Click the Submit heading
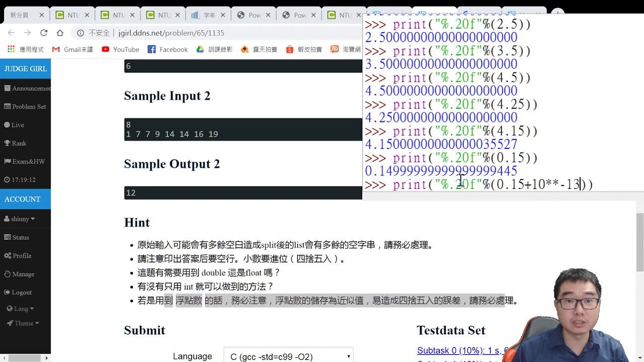The image size is (644, 362). (x=144, y=330)
